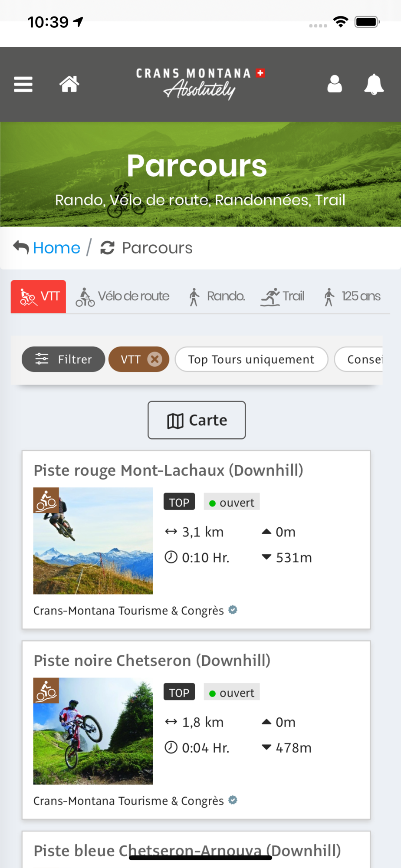Viewport: 401px width, 868px height.
Task: Open Piste rouge Mont-Lachaux title link
Action: point(168,470)
